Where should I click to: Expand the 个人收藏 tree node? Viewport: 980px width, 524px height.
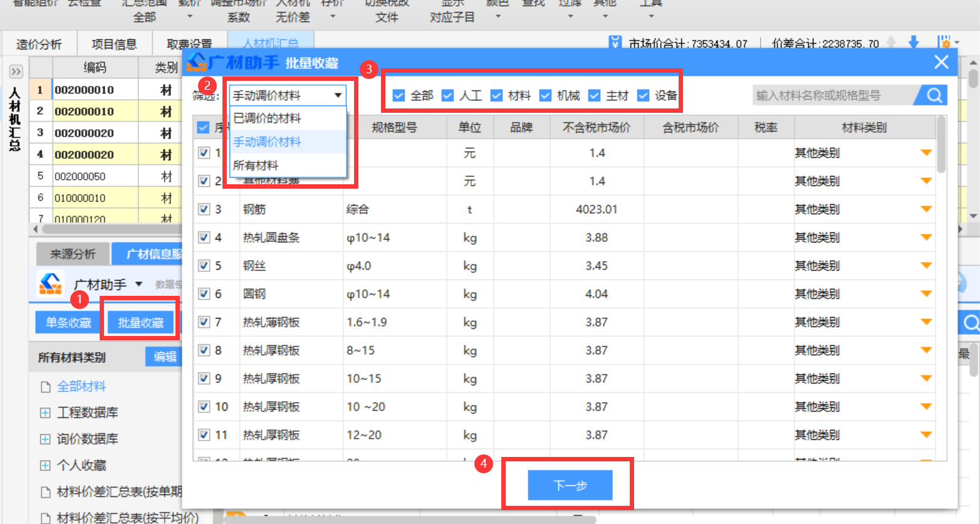[45, 465]
